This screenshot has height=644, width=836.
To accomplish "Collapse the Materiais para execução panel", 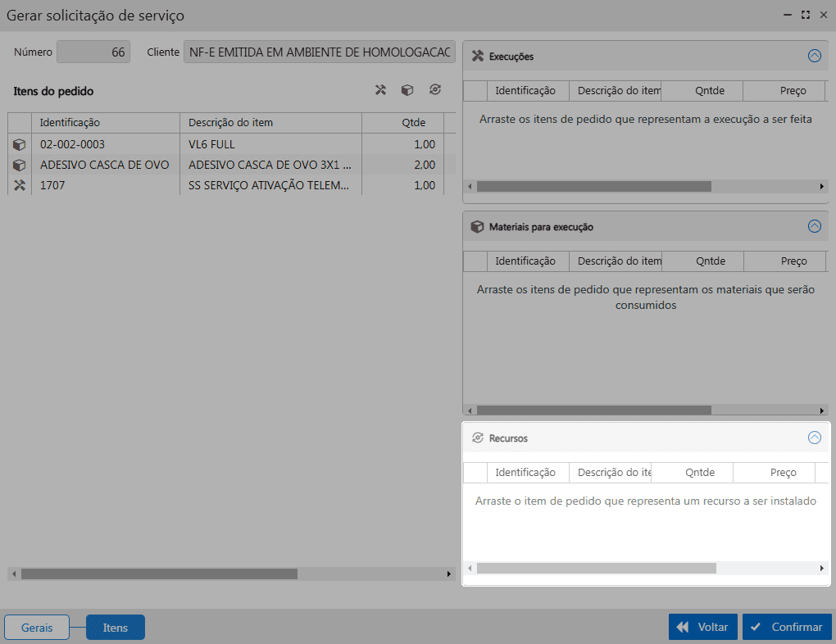I will (x=814, y=227).
